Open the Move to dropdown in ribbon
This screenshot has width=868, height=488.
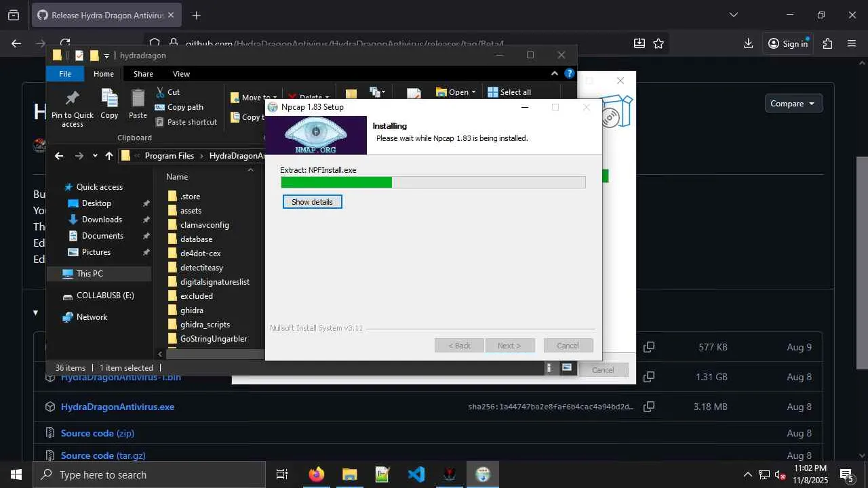pos(251,98)
